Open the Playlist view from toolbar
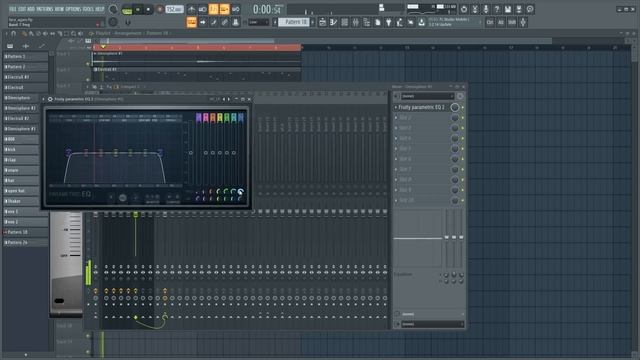This screenshot has height=360, width=640. tap(322, 22)
